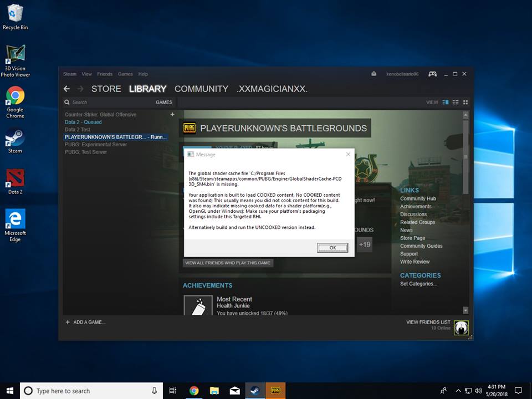
Task: Click the PUBG logo in game header
Action: (x=190, y=128)
